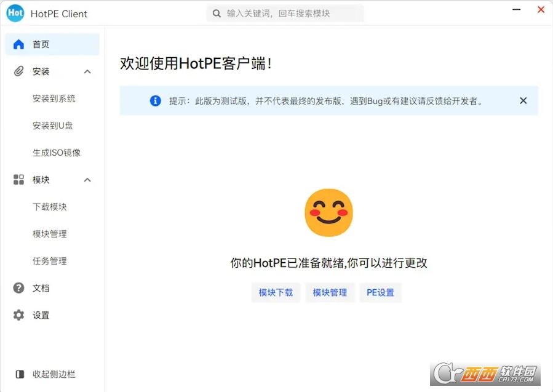Minimize the HotPE Client window
This screenshot has width=553, height=392.
click(516, 9)
